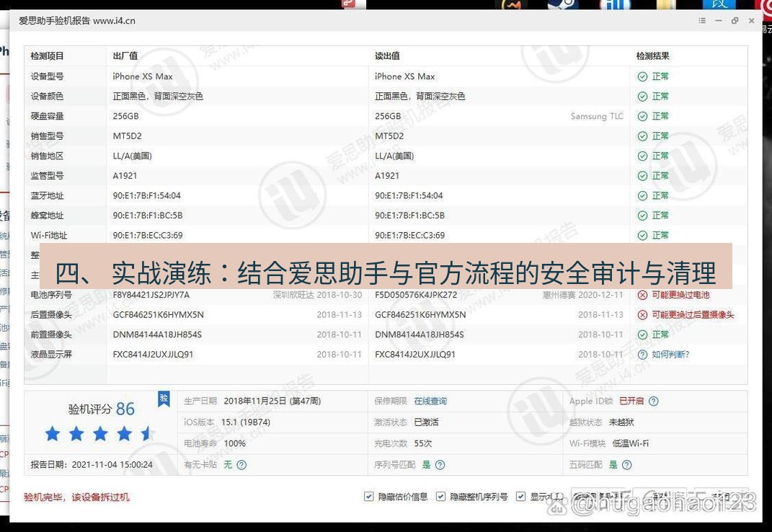772x532 pixels.
Task: Click the 出厂值 column header
Action: (x=125, y=56)
